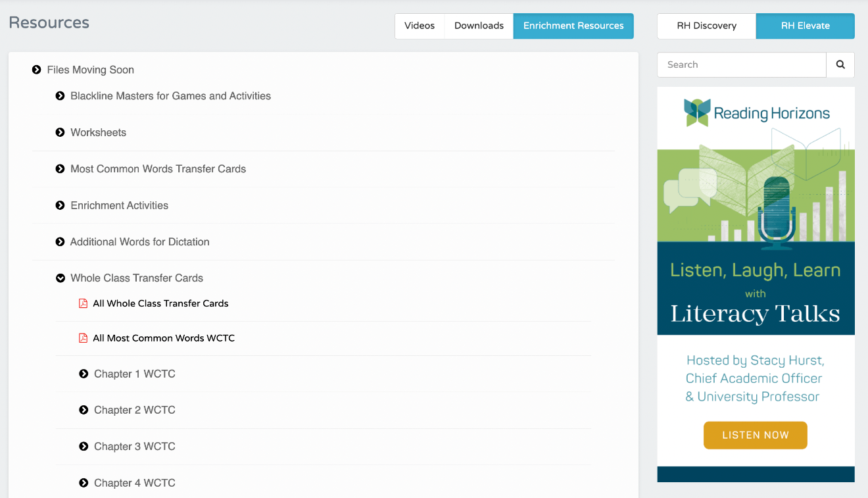Expand the Chapter 3 WCTC arrow

(x=84, y=447)
